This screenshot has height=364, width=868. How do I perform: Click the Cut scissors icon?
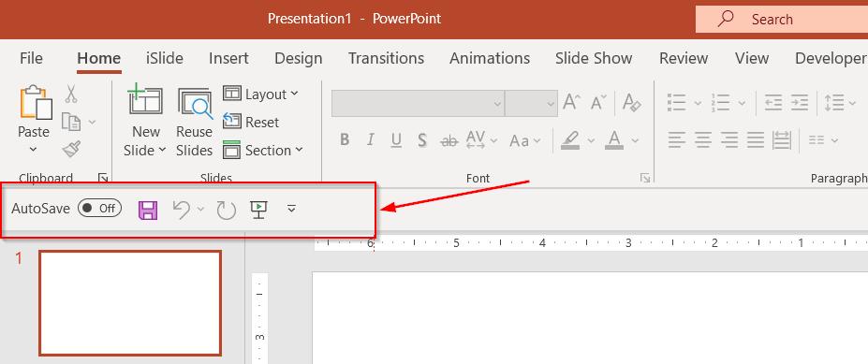click(71, 95)
